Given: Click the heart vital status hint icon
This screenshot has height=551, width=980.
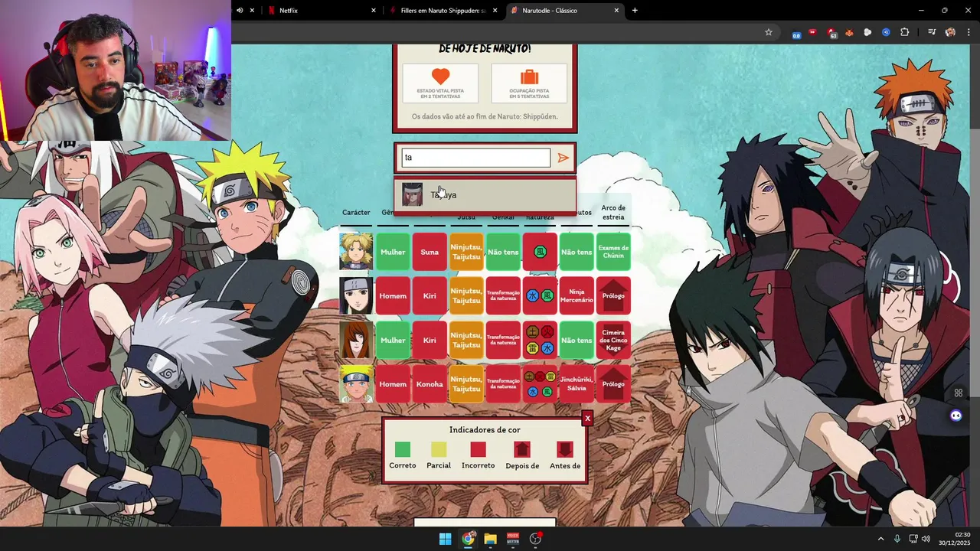Looking at the screenshot, I should pos(440,77).
